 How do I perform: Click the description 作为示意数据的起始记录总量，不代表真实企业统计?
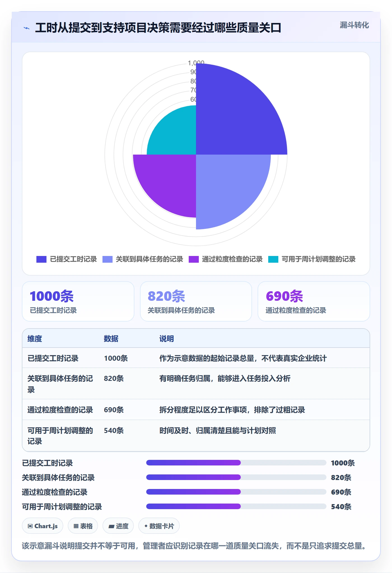(x=243, y=358)
